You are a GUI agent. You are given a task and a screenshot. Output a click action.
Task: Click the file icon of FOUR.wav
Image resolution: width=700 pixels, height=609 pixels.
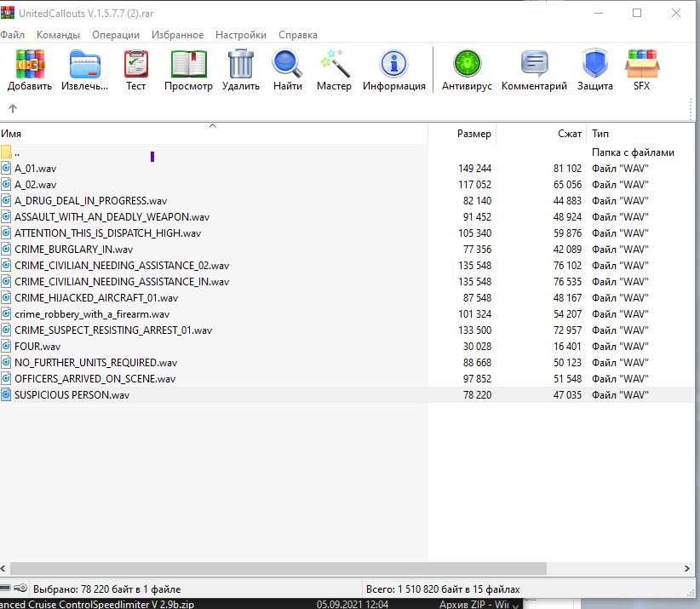(6, 347)
